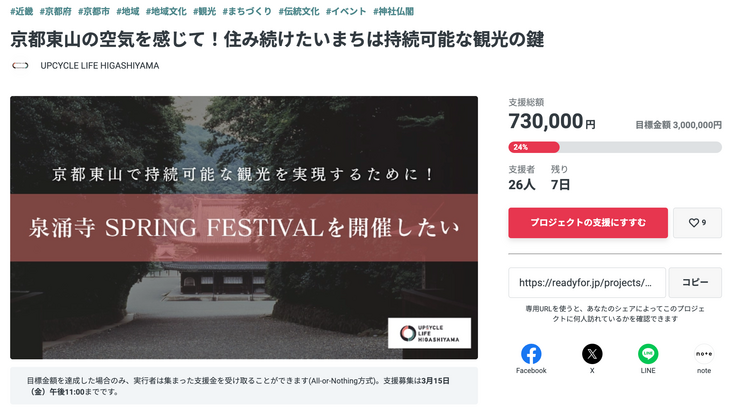Toggle the heart like button
This screenshot has height=414, width=736.
coord(697,222)
